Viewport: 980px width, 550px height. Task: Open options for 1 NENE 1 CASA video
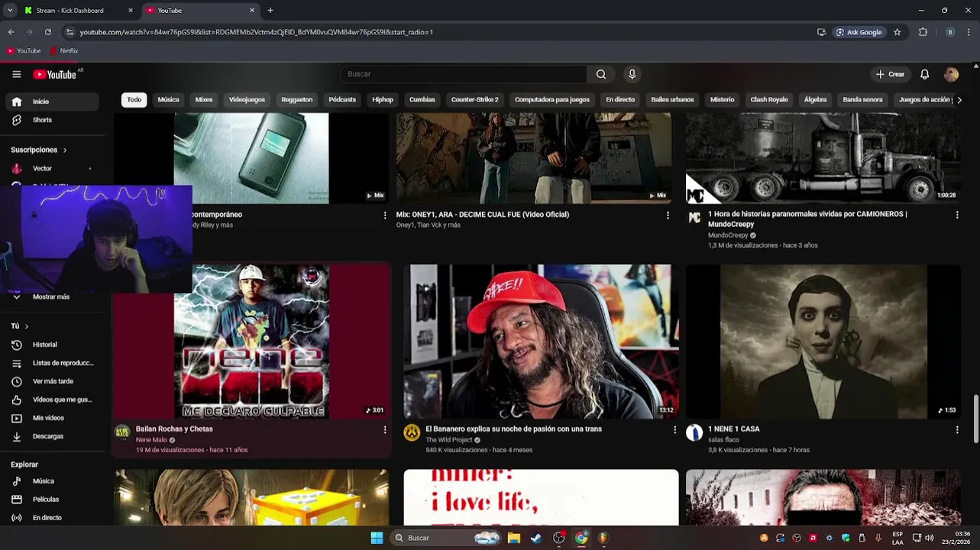click(957, 430)
